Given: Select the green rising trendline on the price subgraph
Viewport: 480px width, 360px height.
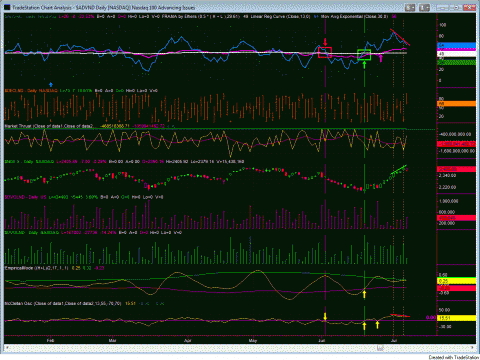Looking at the screenshot, I should (399, 169).
